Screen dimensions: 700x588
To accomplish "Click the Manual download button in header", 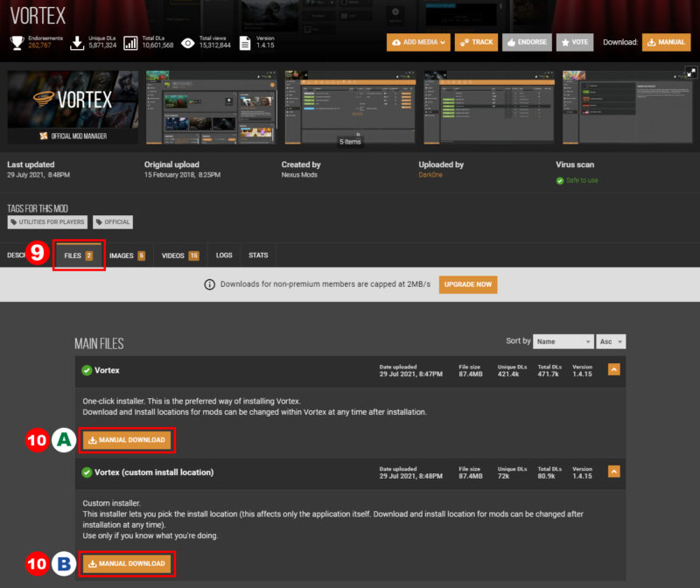I will [667, 42].
